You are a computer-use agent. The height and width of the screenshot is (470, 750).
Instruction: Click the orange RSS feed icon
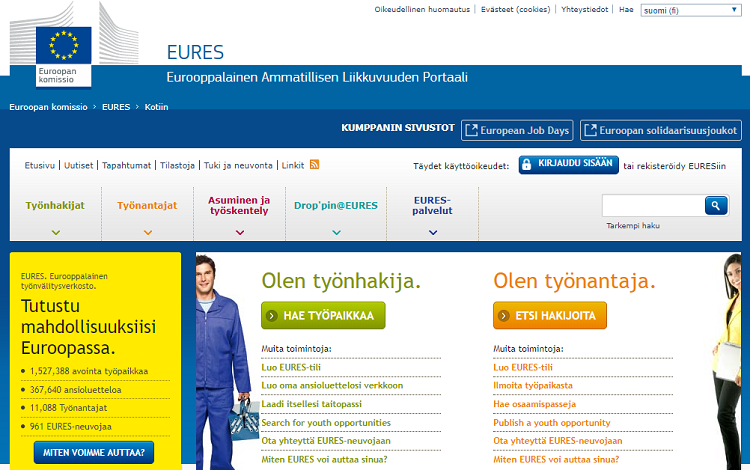[x=314, y=164]
